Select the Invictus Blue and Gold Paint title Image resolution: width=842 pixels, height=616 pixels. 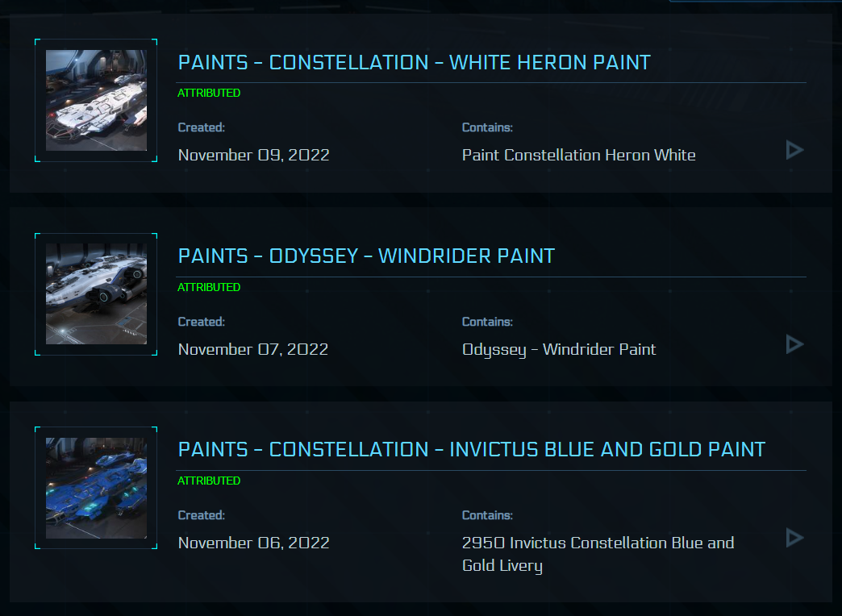pos(472,449)
